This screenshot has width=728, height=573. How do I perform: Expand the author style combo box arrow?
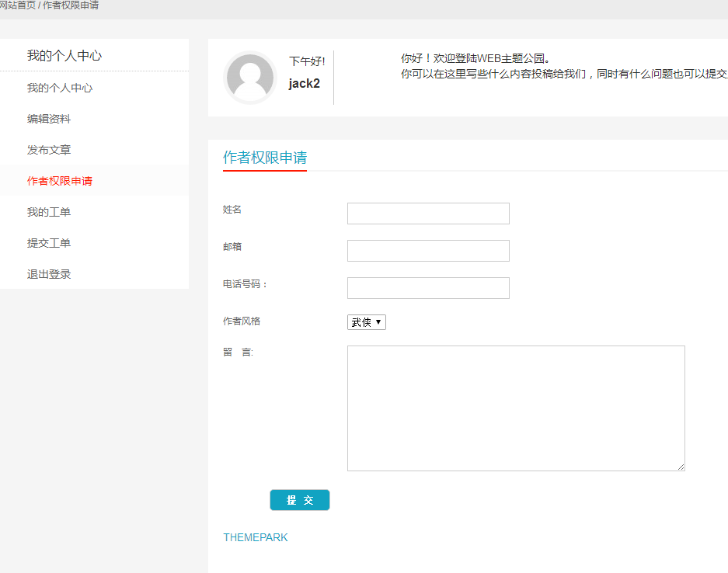[378, 321]
